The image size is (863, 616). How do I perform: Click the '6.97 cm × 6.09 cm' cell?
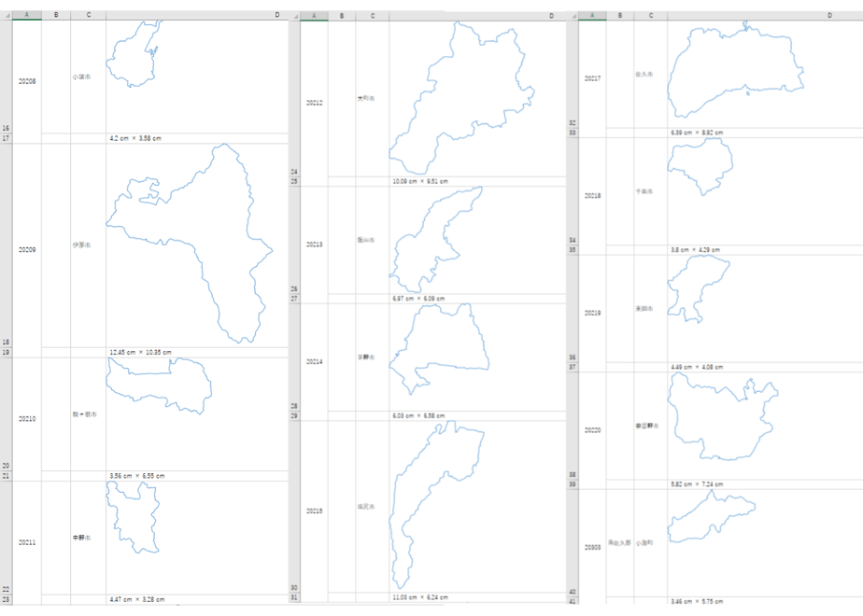477,299
